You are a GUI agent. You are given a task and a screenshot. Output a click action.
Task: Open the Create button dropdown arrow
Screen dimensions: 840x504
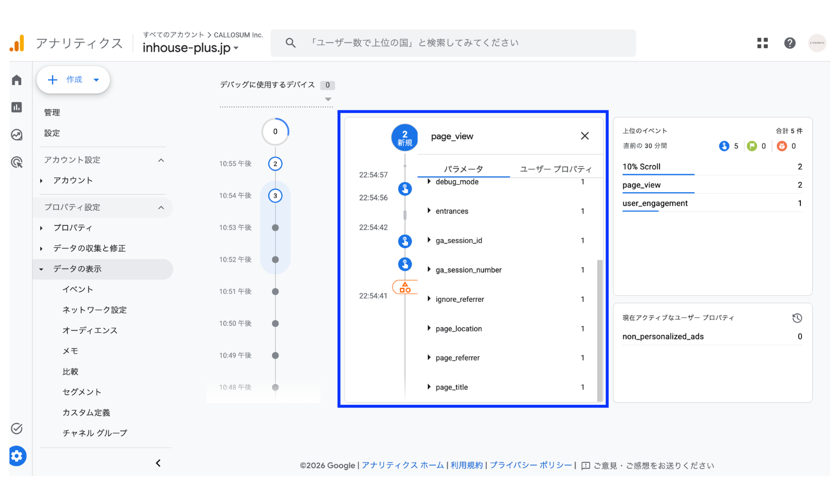(x=96, y=80)
